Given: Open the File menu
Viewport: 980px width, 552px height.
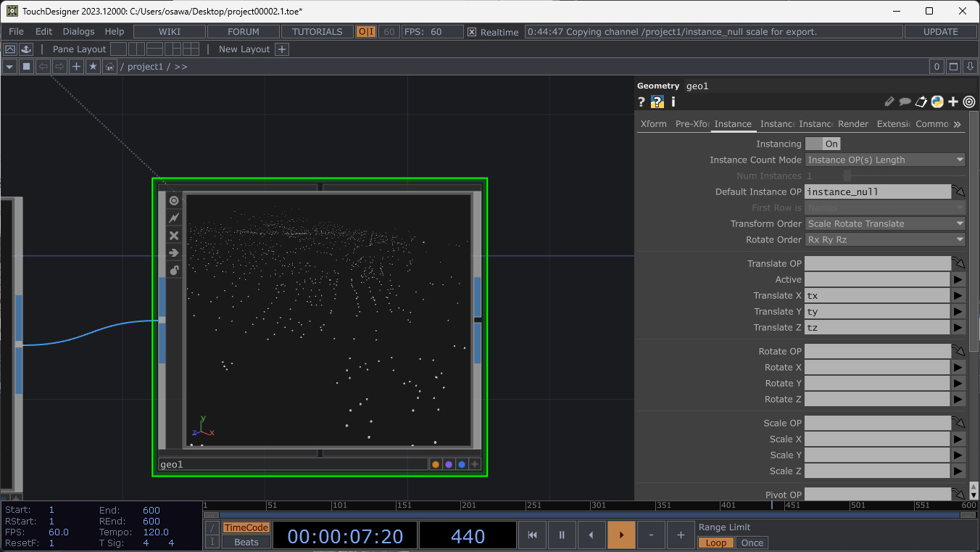Looking at the screenshot, I should pos(16,32).
